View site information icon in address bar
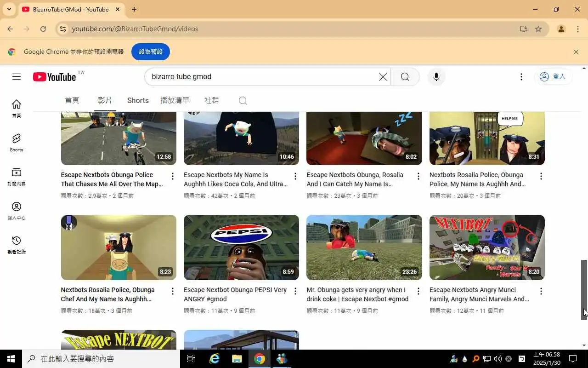The width and height of the screenshot is (588, 368). [x=63, y=29]
